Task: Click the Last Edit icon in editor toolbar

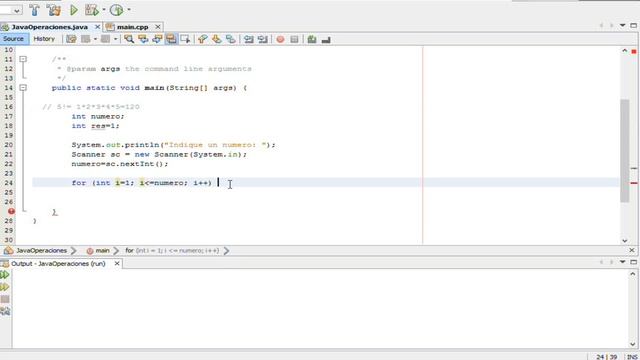Action: (x=71, y=39)
